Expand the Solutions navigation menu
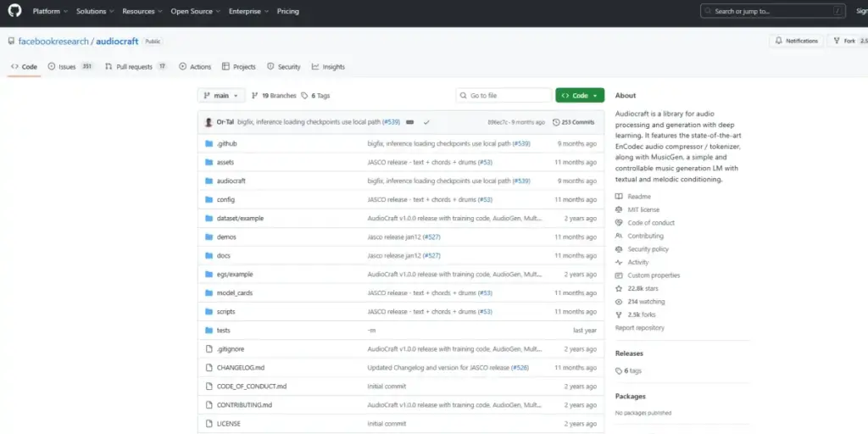868x434 pixels. pos(95,11)
